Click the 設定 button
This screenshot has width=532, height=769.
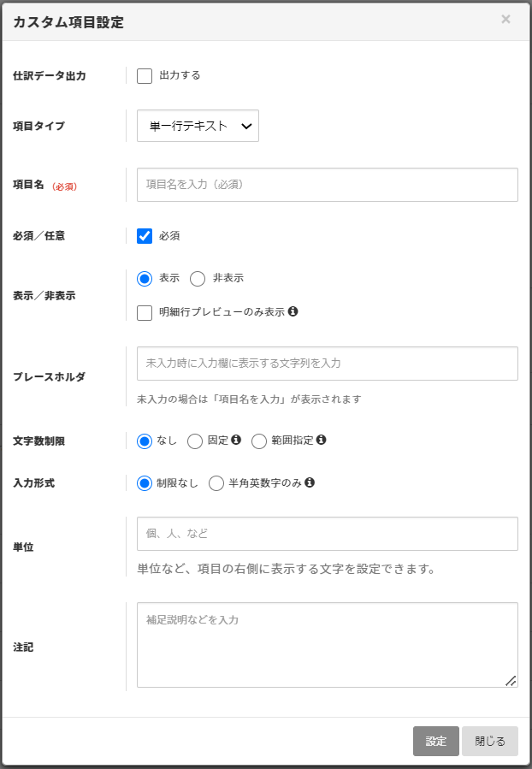point(436,741)
